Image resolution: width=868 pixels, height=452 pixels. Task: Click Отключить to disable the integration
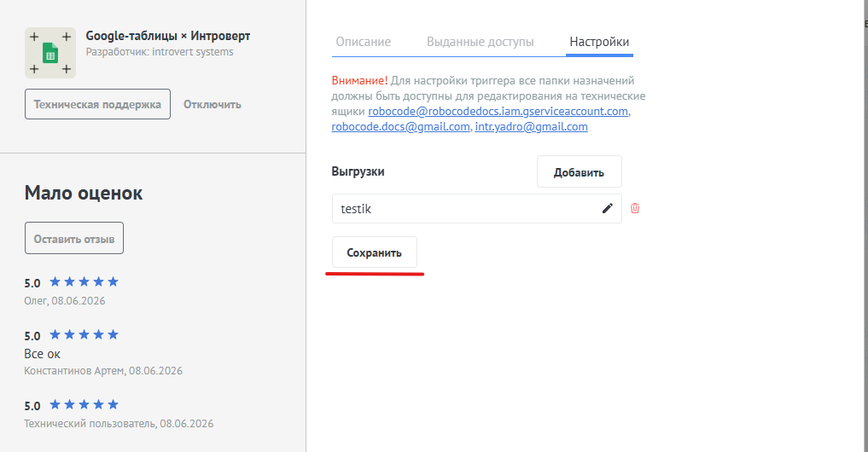point(213,105)
